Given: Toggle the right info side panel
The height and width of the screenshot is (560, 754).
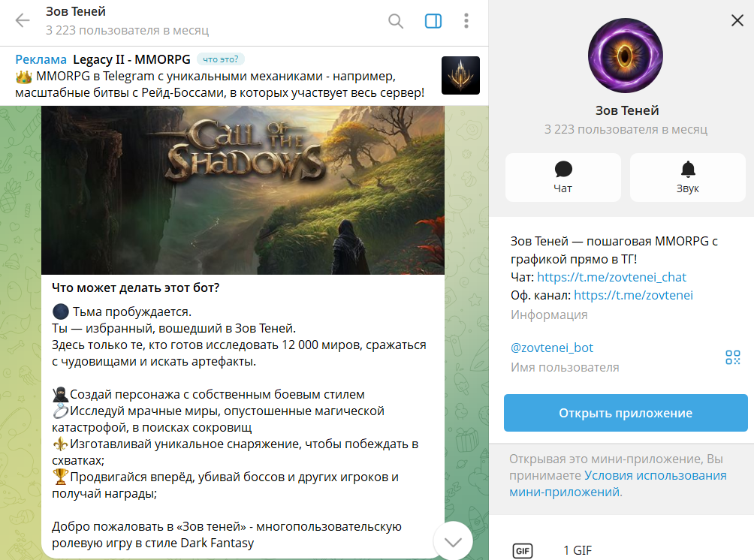Looking at the screenshot, I should click(x=433, y=21).
